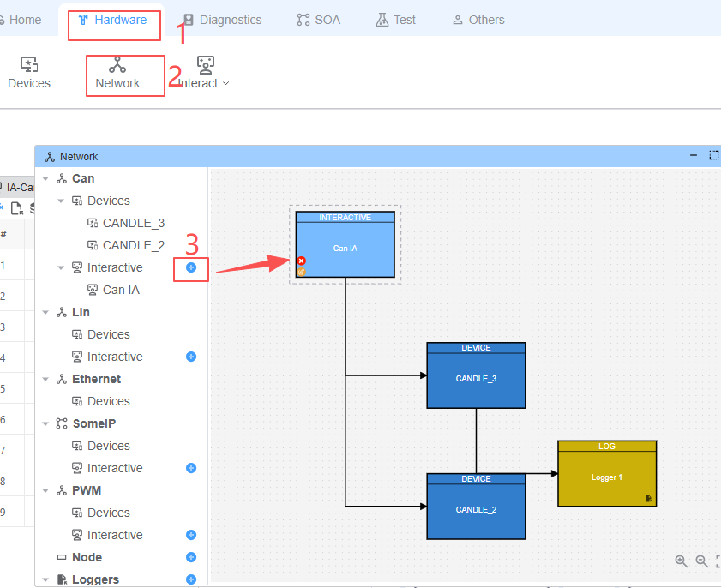Viewport: 721px width, 588px height.
Task: Collapse the Devices group under Can
Action: [x=61, y=201]
